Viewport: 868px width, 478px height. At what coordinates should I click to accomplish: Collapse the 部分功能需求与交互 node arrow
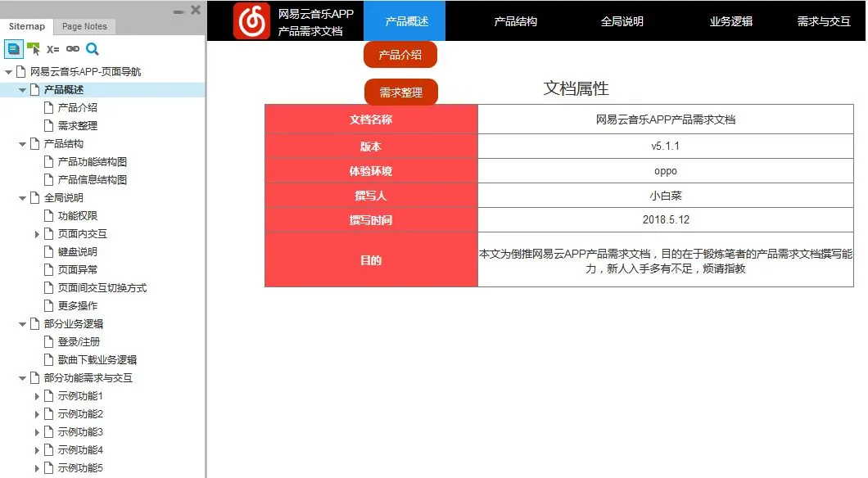[x=22, y=378]
